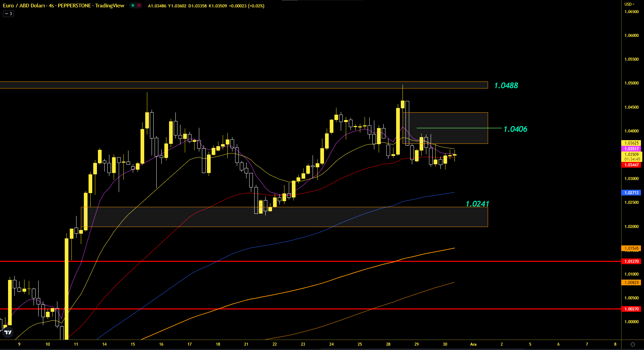Select the 1.0406 level label
644x350 pixels.
tap(515, 129)
